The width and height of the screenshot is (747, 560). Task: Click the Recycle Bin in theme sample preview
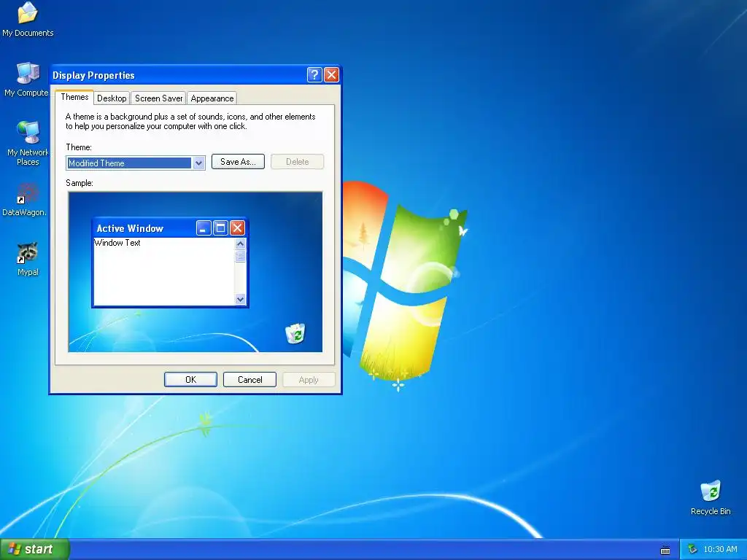(295, 332)
